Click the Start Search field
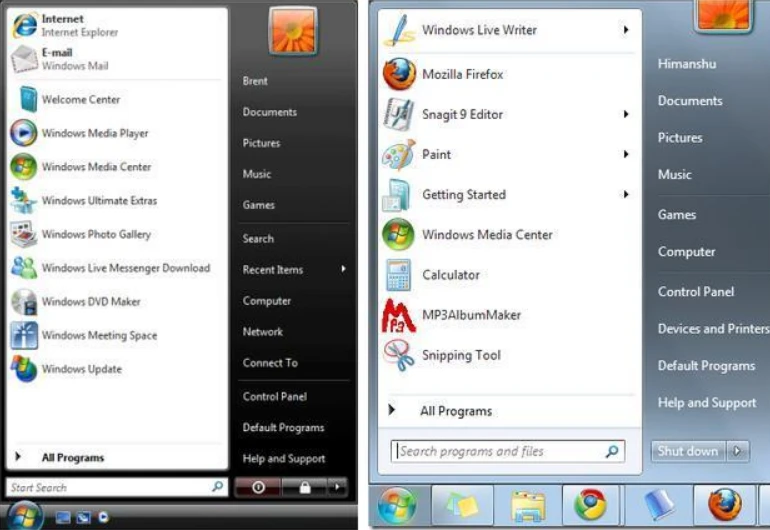This screenshot has height=530, width=770. pyautogui.click(x=117, y=487)
